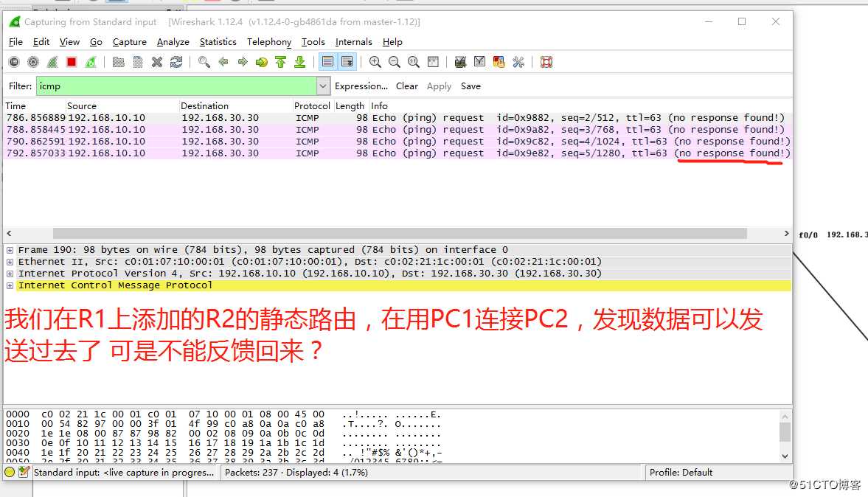The height and width of the screenshot is (497, 868).
Task: Open the Internals menu
Action: [x=353, y=42]
